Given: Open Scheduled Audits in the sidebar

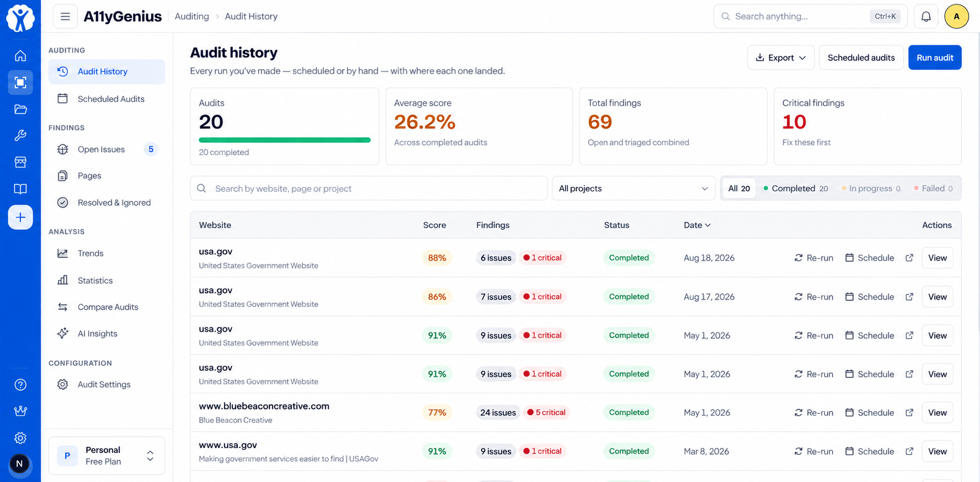Looking at the screenshot, I should [107, 99].
